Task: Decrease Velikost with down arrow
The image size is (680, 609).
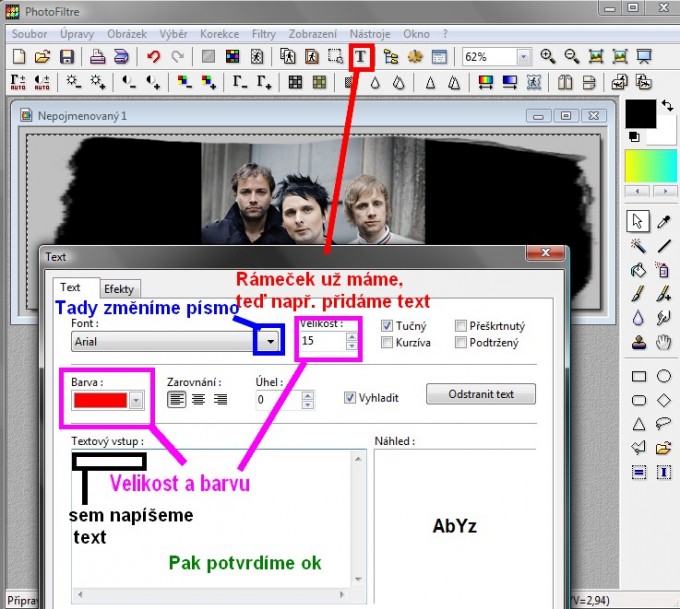Action: [x=352, y=346]
